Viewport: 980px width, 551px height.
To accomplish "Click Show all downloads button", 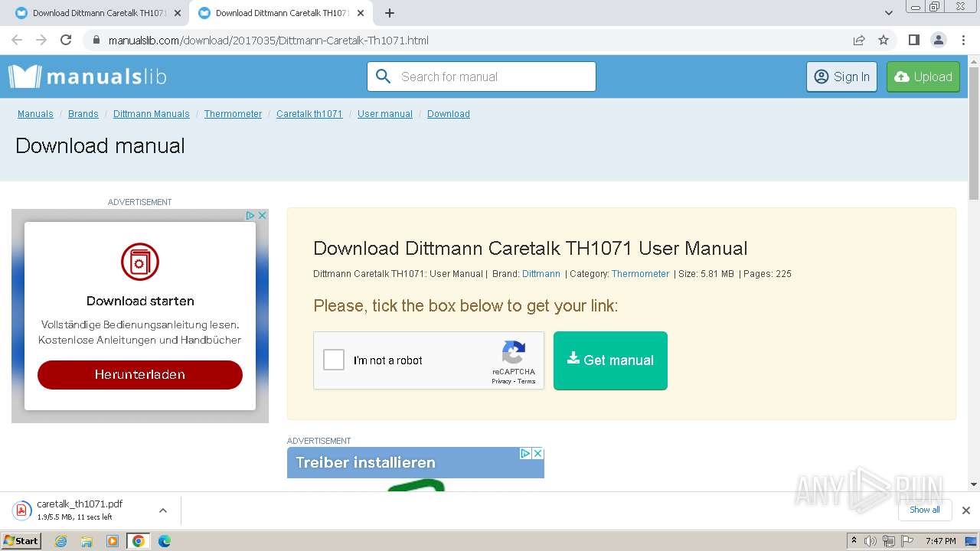I will 925,510.
